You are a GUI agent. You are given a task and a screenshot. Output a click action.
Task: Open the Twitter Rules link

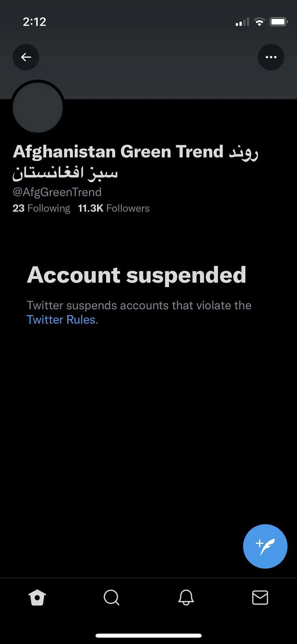coord(61,319)
